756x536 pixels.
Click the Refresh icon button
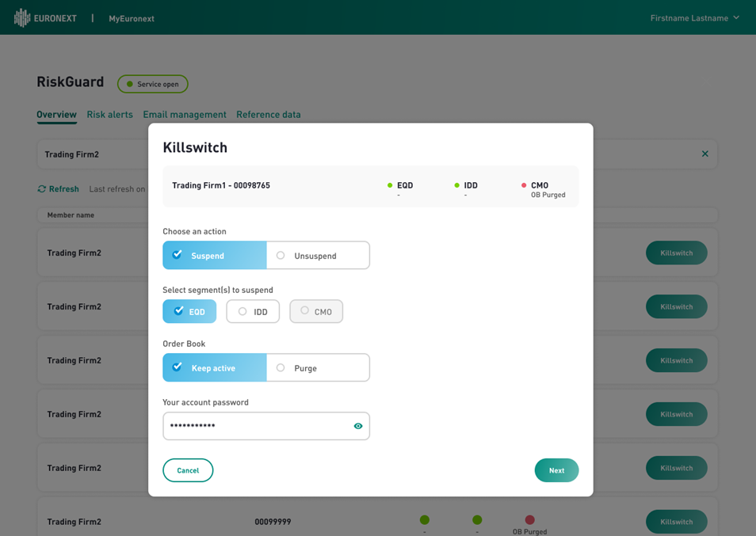pyautogui.click(x=42, y=188)
